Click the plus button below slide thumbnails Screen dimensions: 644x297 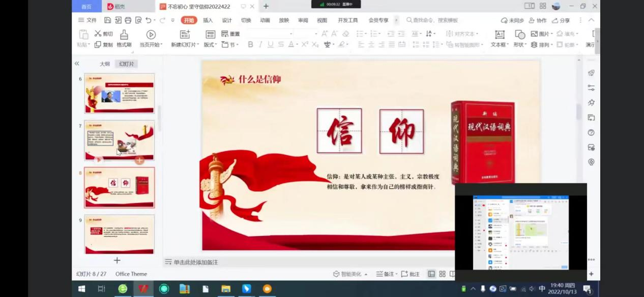117,260
